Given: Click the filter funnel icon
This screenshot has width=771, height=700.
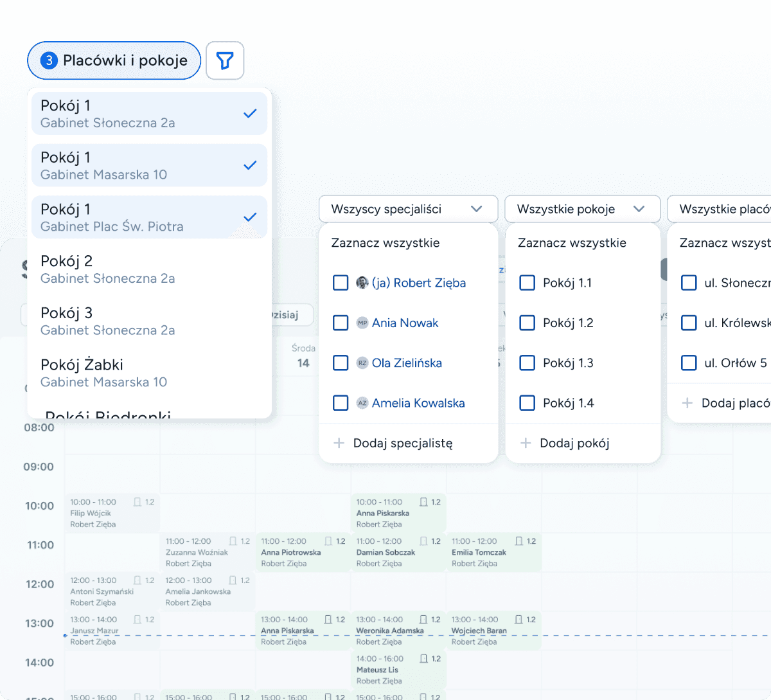Looking at the screenshot, I should [x=225, y=60].
